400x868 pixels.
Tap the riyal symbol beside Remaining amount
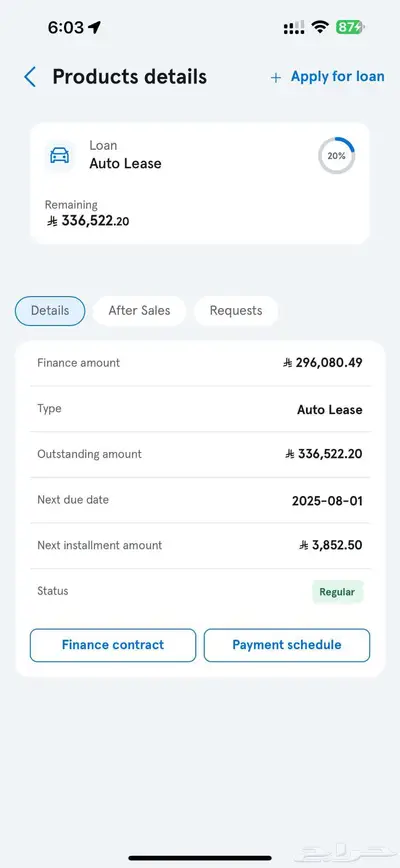(x=53, y=221)
